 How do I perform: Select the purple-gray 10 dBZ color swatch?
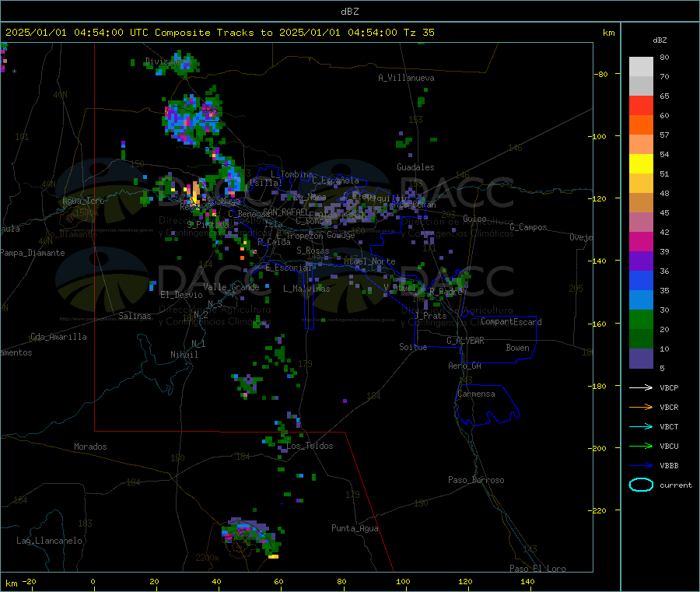[641, 359]
